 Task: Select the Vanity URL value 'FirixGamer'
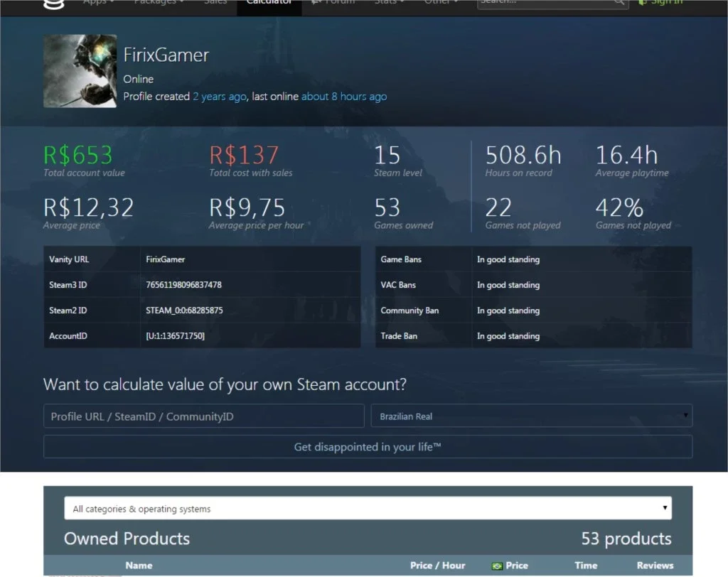tap(165, 259)
